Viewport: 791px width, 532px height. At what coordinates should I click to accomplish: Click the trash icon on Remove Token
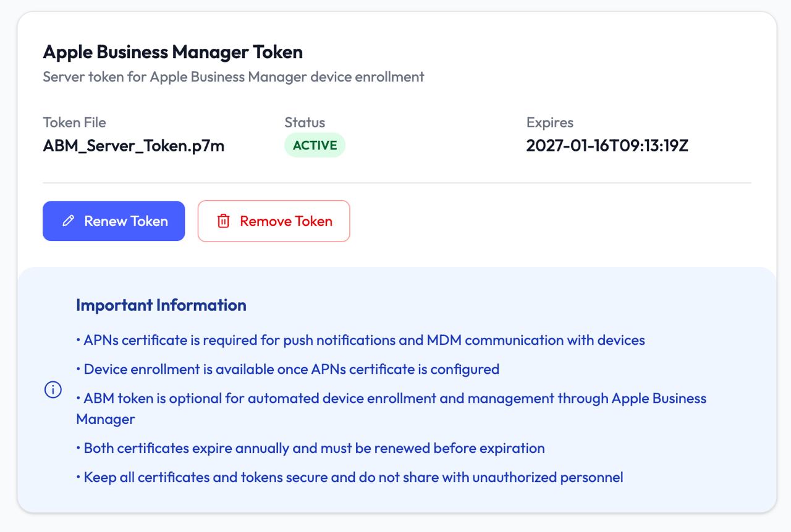pos(224,221)
